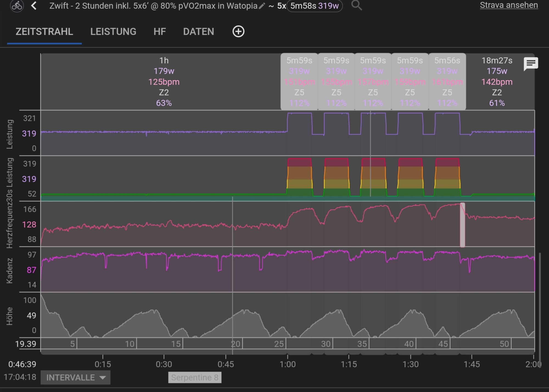Image resolution: width=549 pixels, height=392 pixels.
Task: Click the highlighted heart-rate selection marker
Action: [463, 225]
